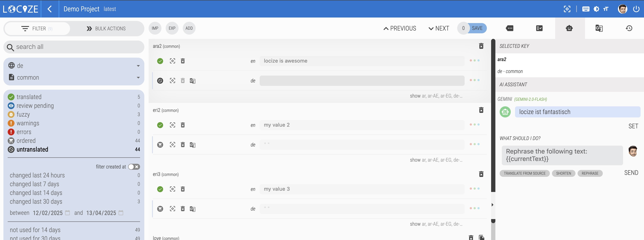Click the REPHRASE suggestion chip

tap(590, 173)
